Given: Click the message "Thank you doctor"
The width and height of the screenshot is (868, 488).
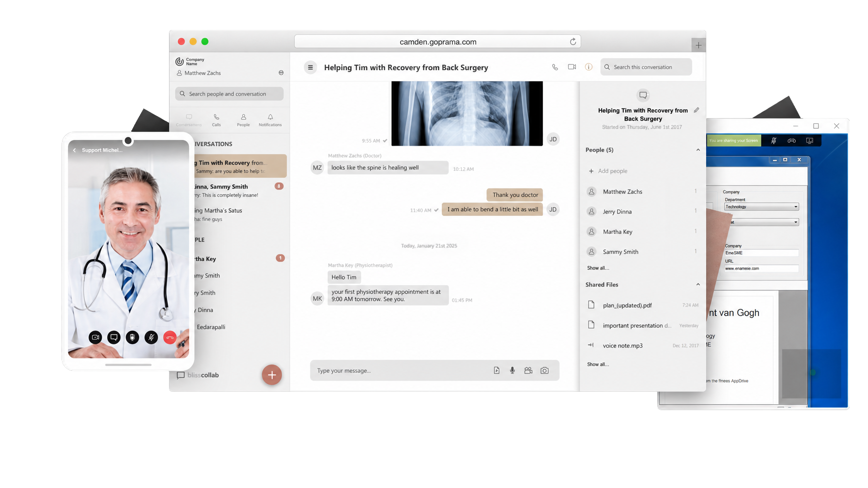Looking at the screenshot, I should [x=515, y=195].
